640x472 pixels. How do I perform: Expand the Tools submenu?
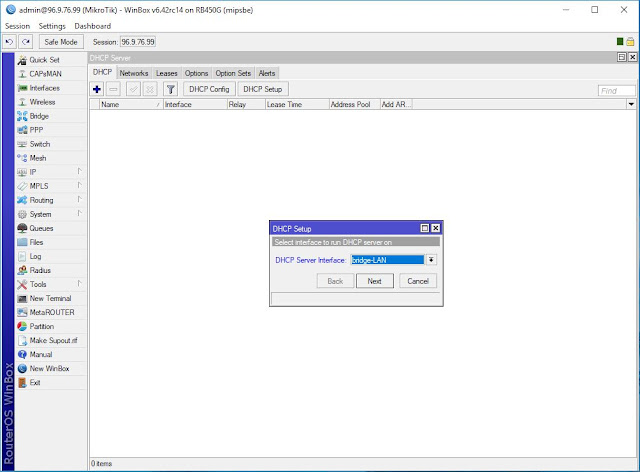pyautogui.click(x=80, y=283)
